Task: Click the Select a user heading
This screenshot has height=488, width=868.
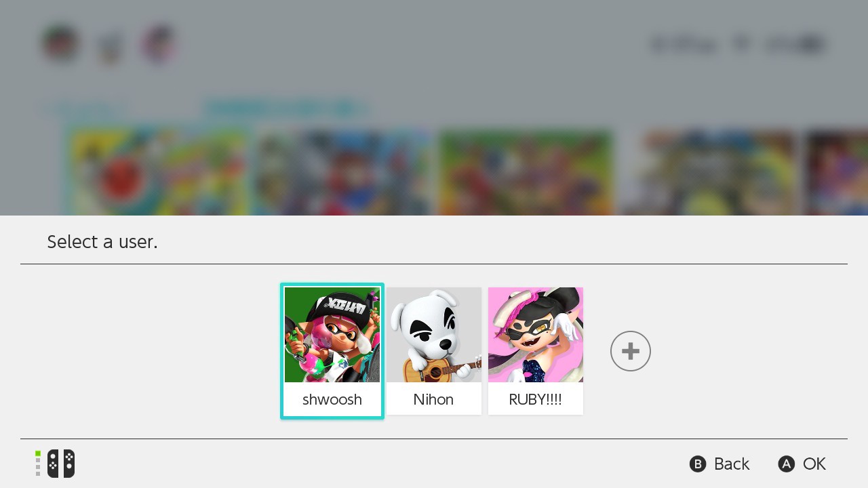Action: coord(102,241)
